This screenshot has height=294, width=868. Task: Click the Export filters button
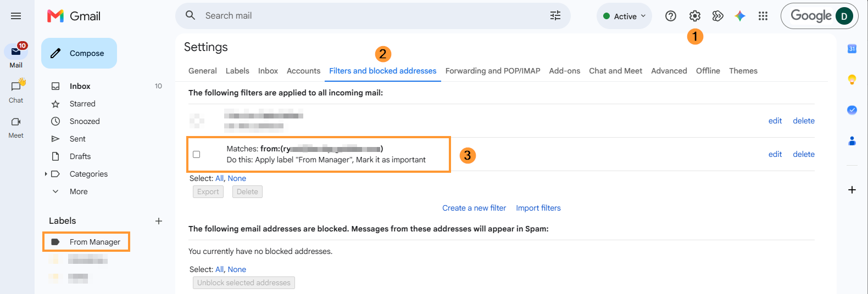click(x=208, y=191)
